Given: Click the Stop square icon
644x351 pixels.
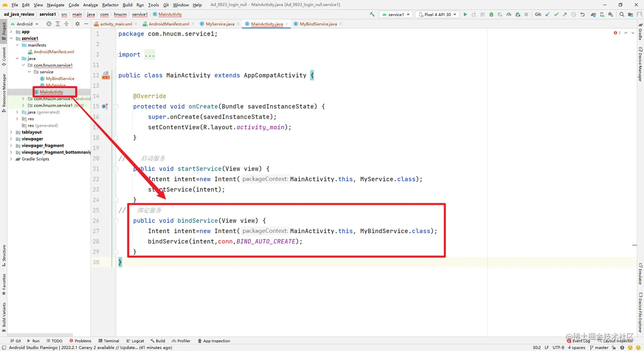Looking at the screenshot, I should [526, 14].
